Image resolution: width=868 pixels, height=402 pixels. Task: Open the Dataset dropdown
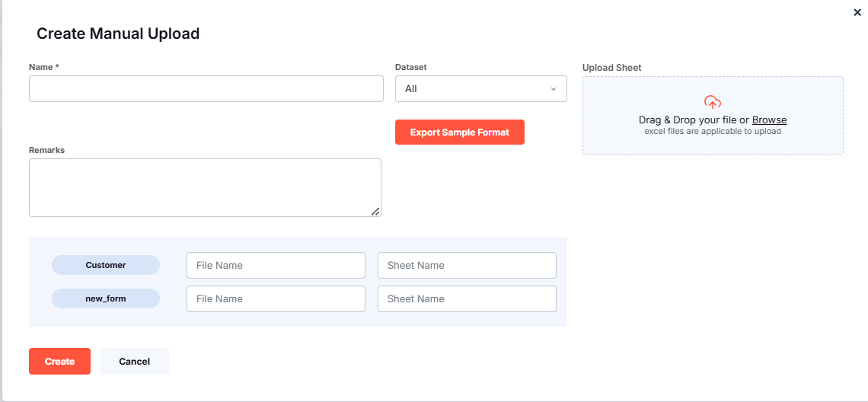480,88
